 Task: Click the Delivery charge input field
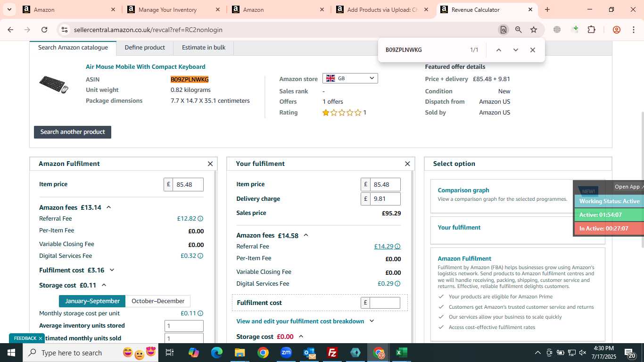tap(385, 199)
